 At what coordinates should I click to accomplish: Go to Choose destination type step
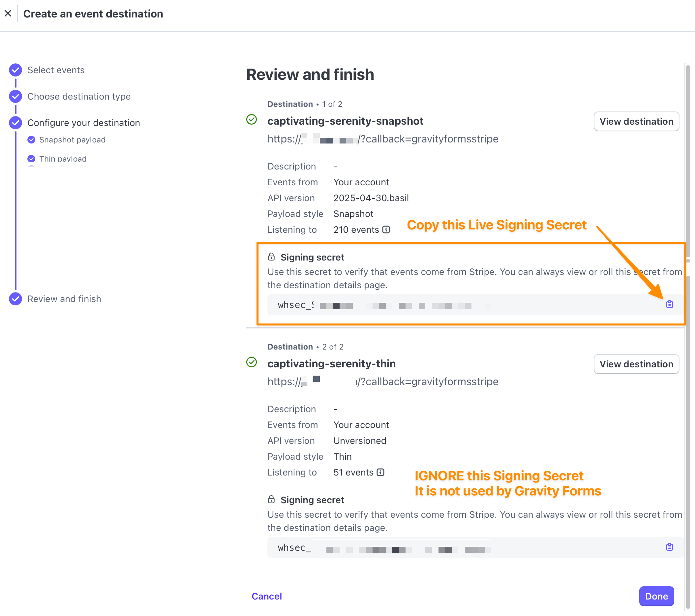79,96
